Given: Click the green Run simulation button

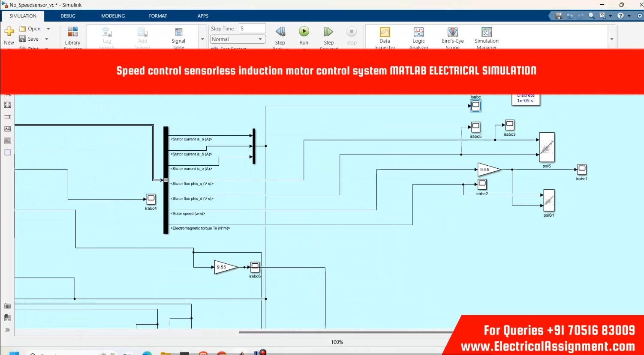Looking at the screenshot, I should point(304,32).
